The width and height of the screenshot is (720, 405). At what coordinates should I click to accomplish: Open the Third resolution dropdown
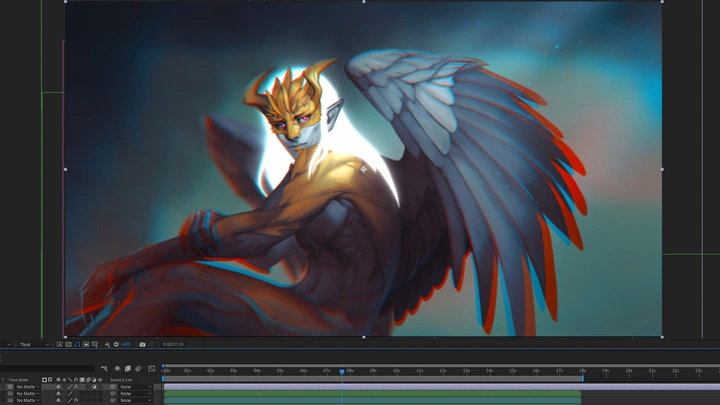(34, 344)
